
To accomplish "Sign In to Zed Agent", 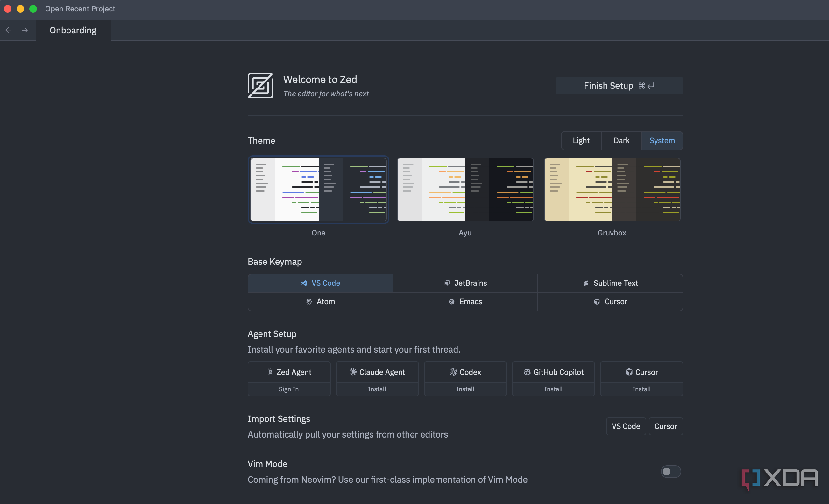I will (289, 389).
